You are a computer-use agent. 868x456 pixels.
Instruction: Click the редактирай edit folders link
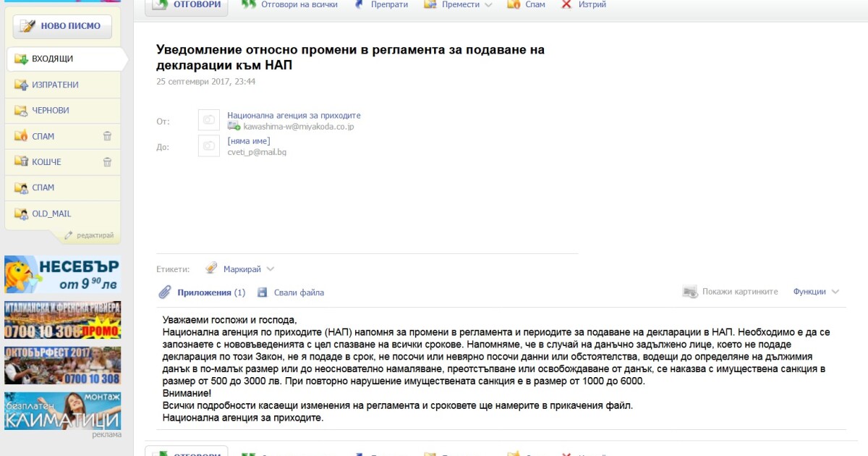coord(90,235)
